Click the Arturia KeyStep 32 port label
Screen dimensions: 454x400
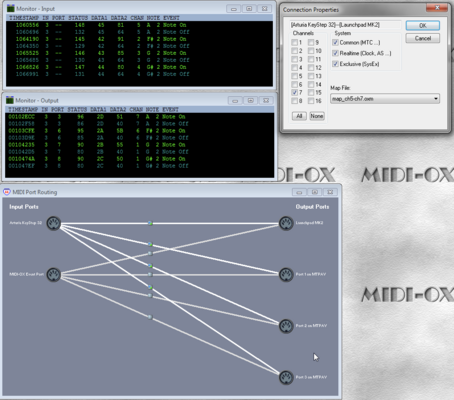(26, 223)
